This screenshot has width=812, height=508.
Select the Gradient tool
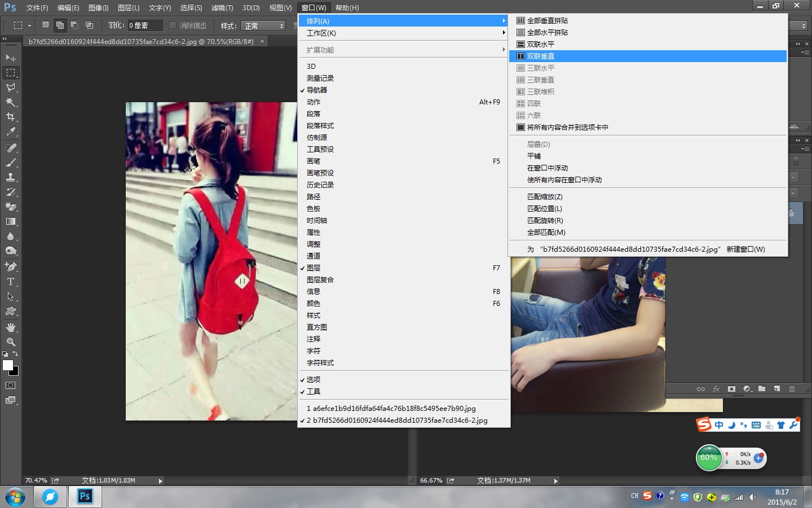[x=11, y=221]
